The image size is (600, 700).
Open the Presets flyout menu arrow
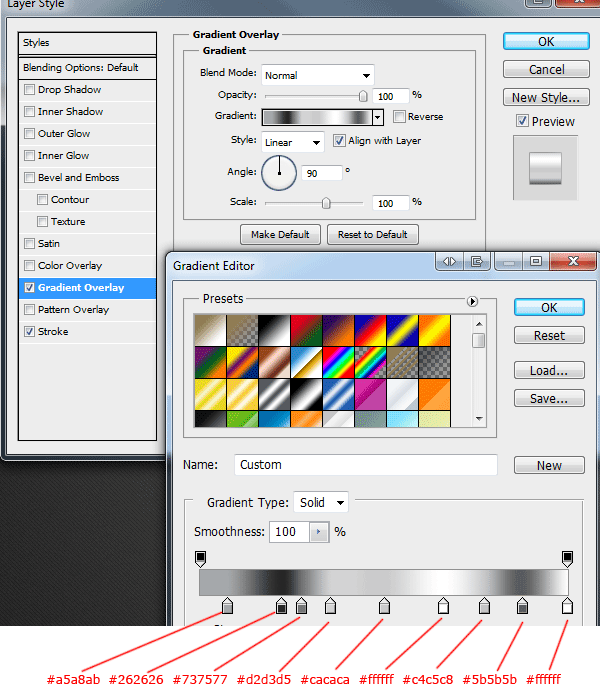(x=472, y=301)
